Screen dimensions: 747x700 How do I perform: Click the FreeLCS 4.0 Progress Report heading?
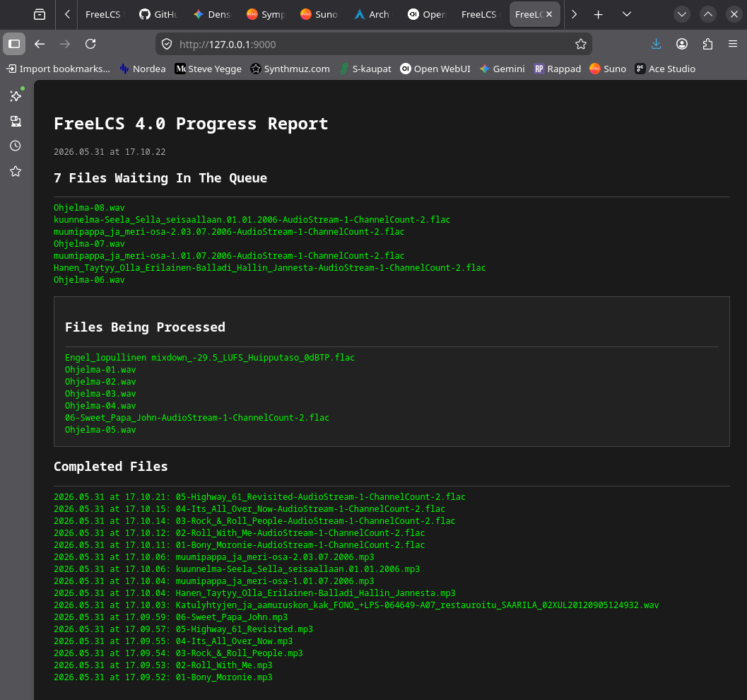pyautogui.click(x=191, y=124)
